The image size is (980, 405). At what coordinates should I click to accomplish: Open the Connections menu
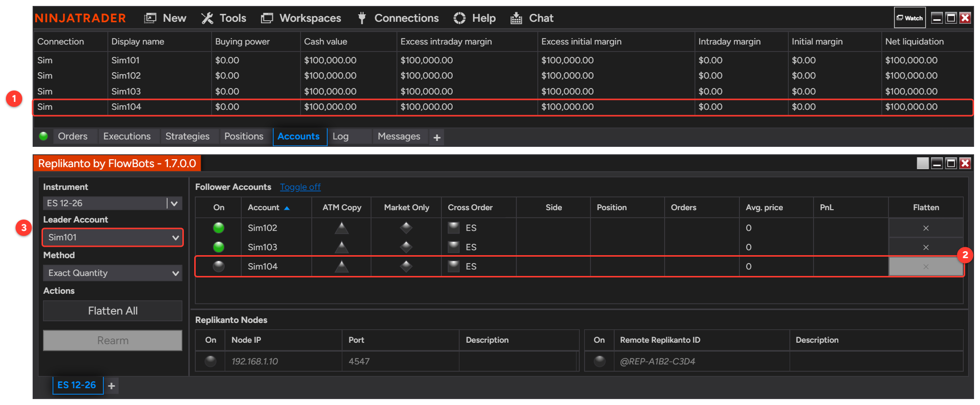click(398, 18)
